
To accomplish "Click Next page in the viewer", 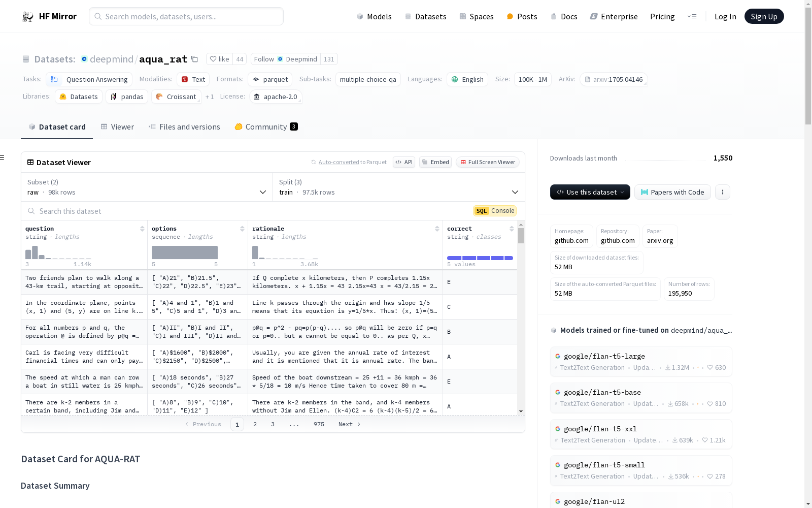I will pos(349,424).
